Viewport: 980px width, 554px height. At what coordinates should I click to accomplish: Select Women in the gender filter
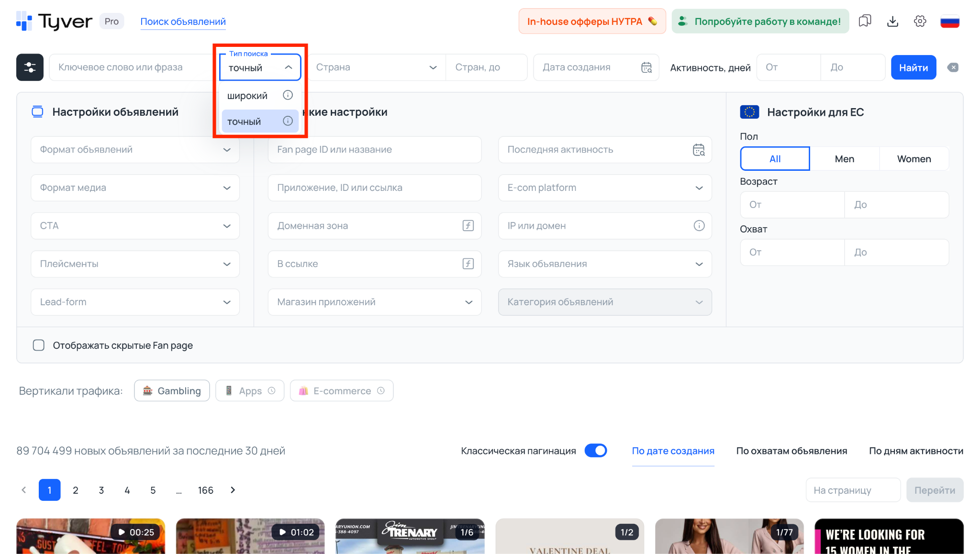tap(913, 158)
